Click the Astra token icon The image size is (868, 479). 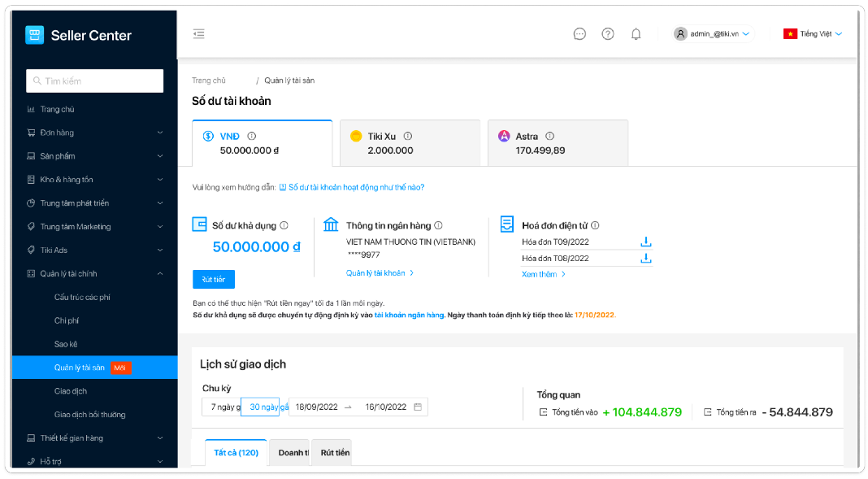504,136
